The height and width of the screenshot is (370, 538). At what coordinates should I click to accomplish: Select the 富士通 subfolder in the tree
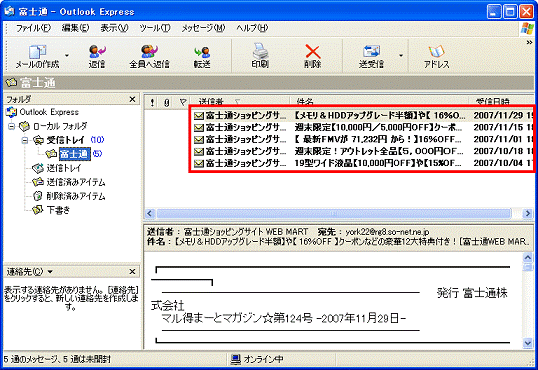[x=74, y=154]
